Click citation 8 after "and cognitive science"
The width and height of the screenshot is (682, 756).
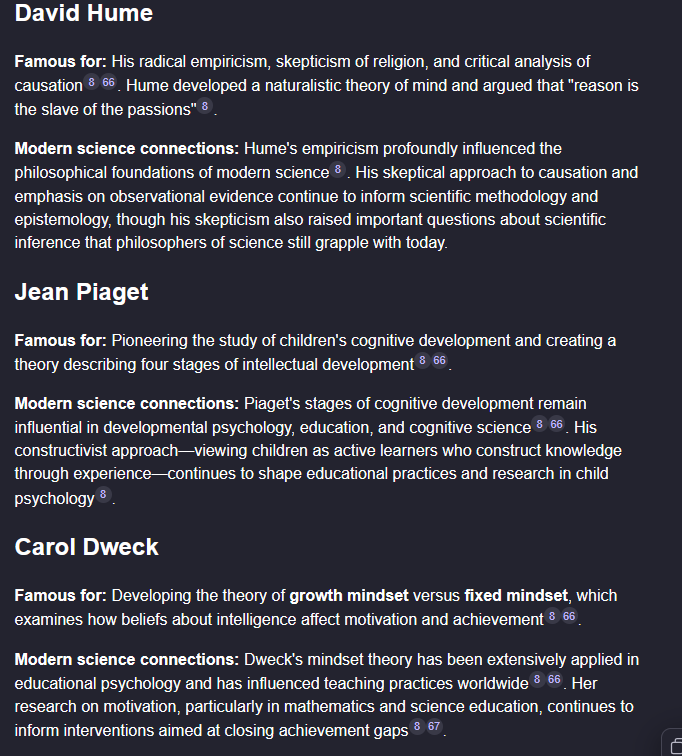(x=539, y=425)
